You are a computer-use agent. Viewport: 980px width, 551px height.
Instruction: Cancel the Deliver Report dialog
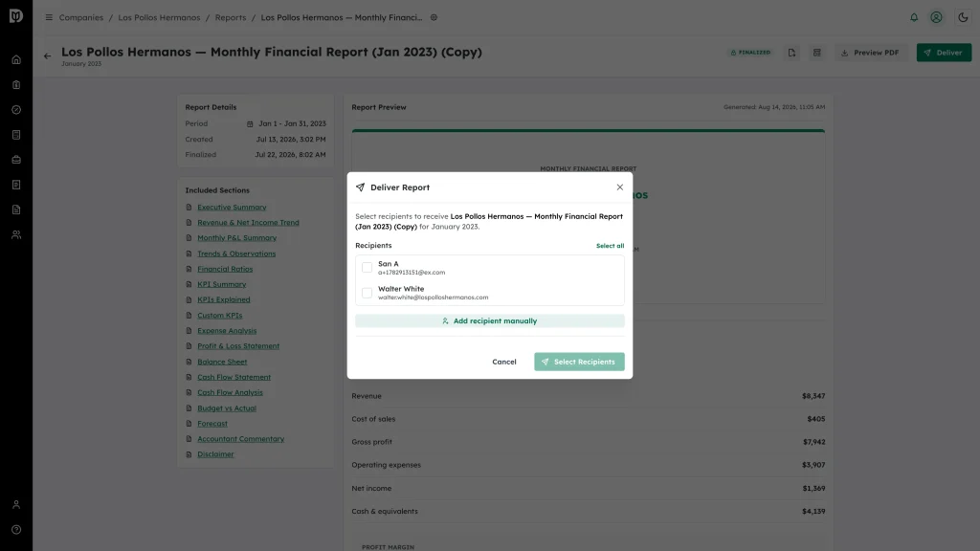(503, 362)
